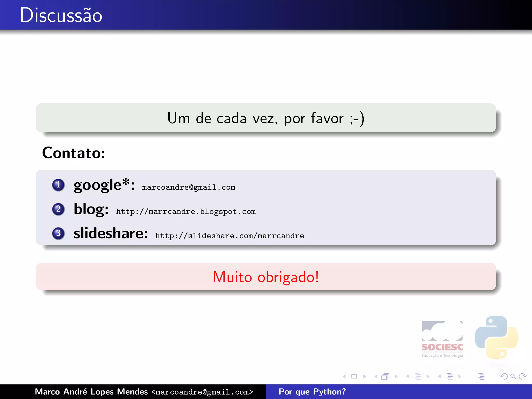
Task: Open the slideshare.com/marrcandre link
Action: coord(230,236)
